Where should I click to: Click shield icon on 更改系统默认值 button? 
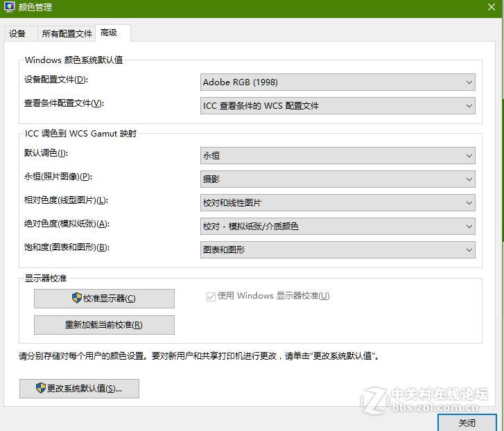point(40,388)
